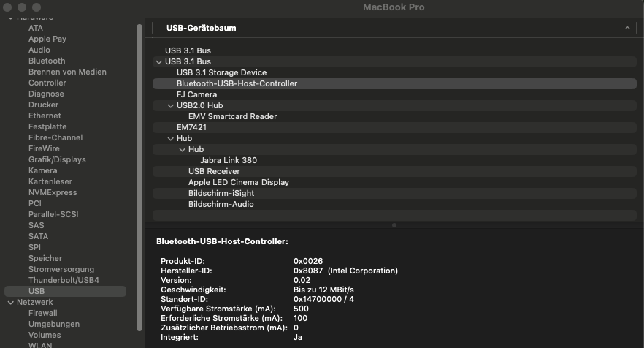Select the NVMExpress sidebar item
Screen dimensions: 644x348
(x=53, y=192)
